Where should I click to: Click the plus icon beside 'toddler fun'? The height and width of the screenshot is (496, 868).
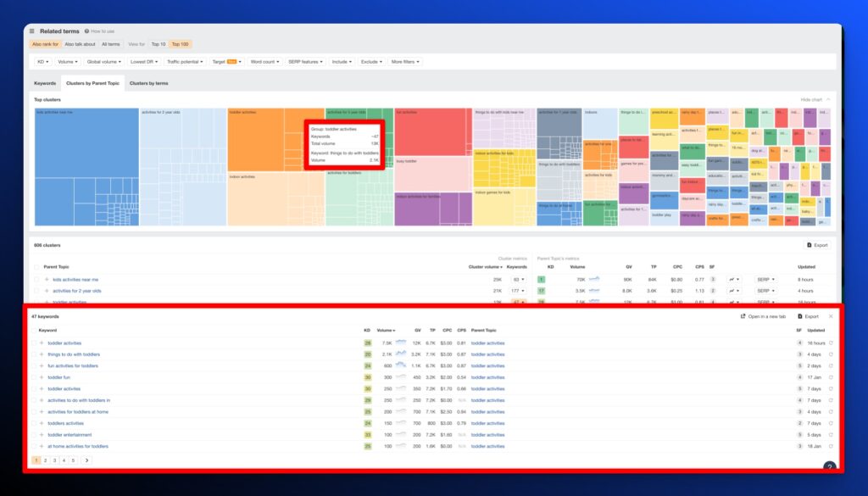coord(42,377)
